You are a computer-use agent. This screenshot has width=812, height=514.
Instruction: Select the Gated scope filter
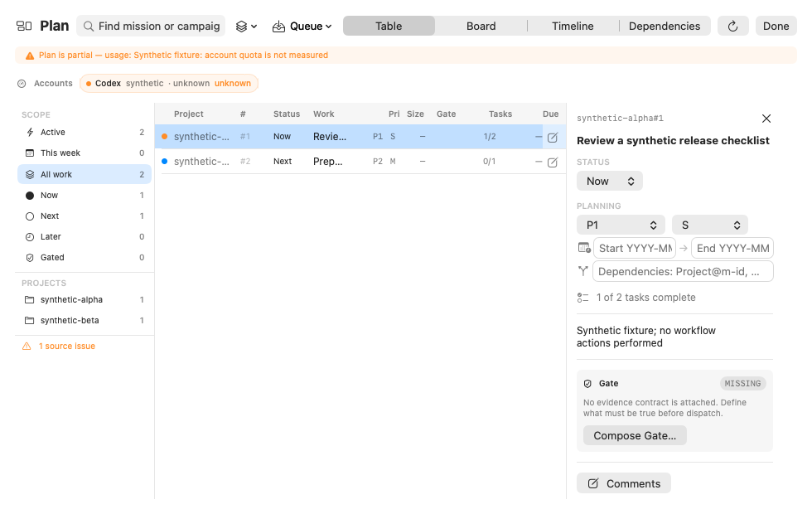coord(85,258)
